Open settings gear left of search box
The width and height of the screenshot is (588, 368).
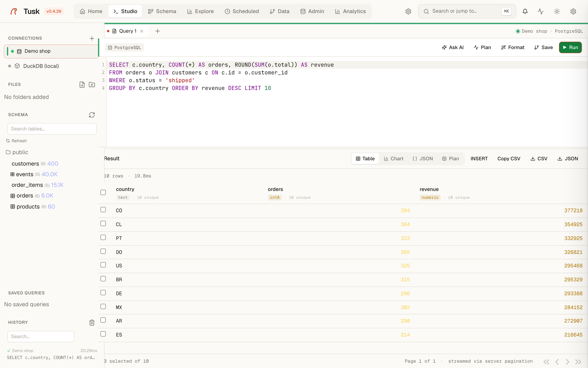click(408, 11)
